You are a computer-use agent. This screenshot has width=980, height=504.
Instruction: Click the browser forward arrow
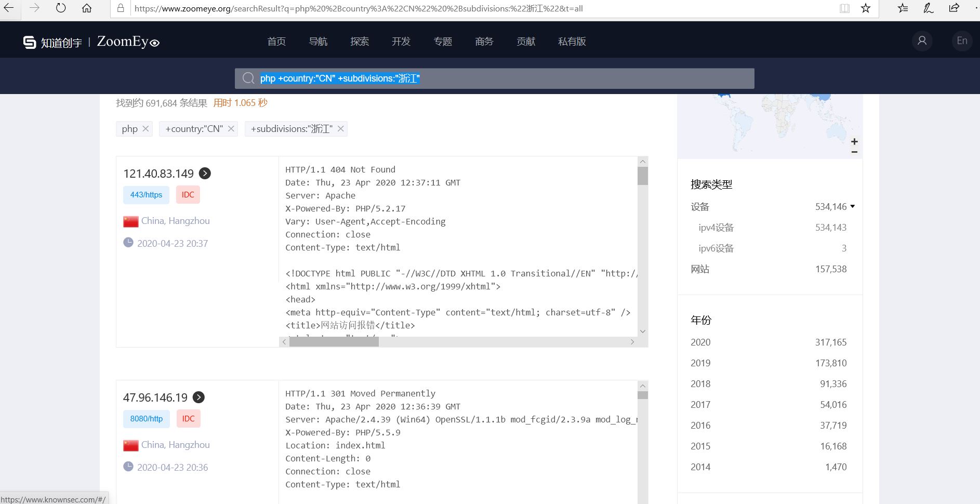click(x=34, y=8)
